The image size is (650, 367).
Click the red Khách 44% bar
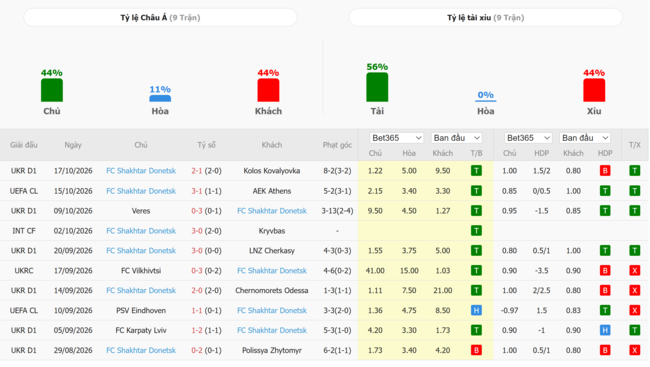pos(268,90)
